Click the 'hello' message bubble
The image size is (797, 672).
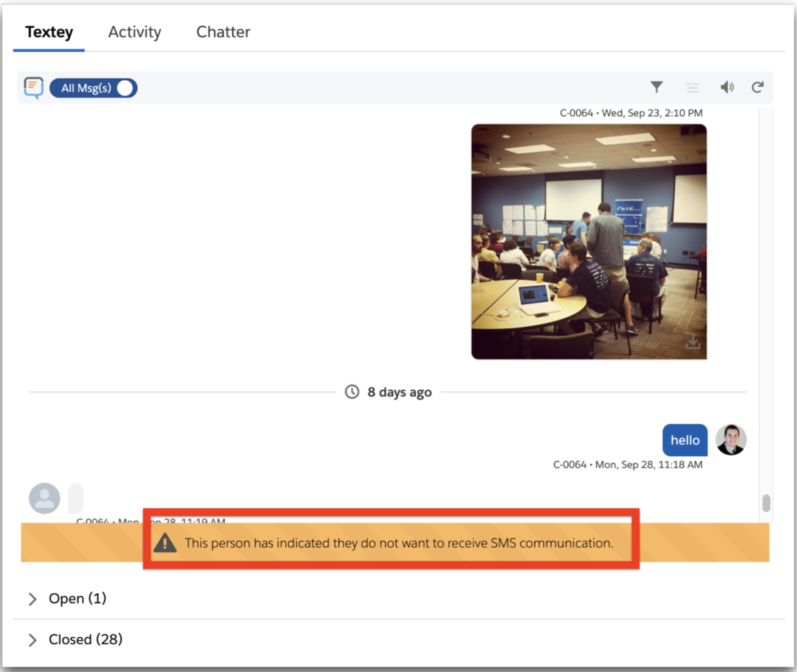click(685, 440)
